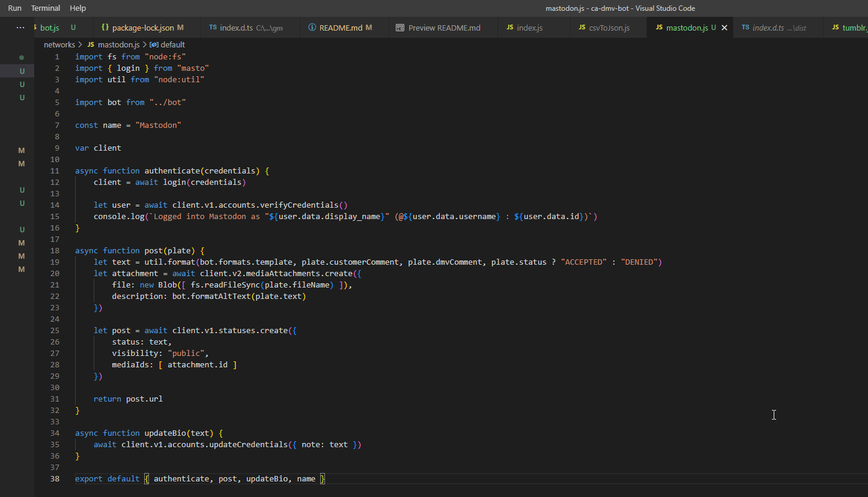
Task: Click the "../bot" import path
Action: click(x=168, y=103)
